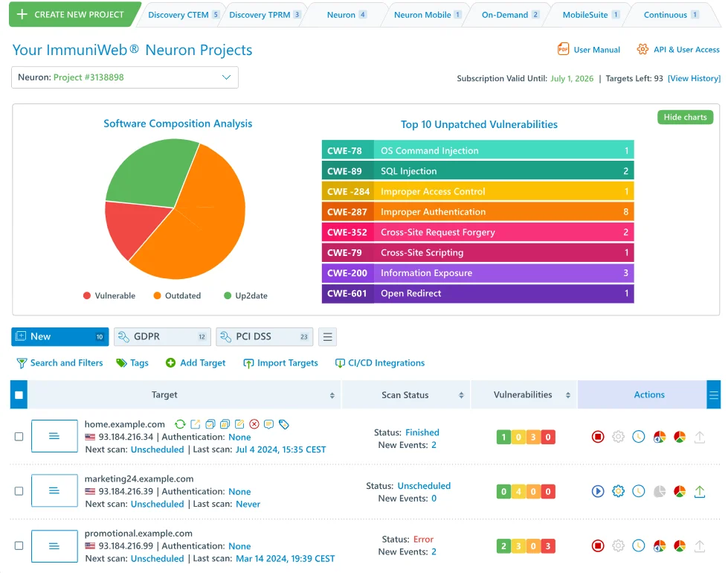Open API & User Access gear icon
This screenshot has height=573, width=728.
642,49
